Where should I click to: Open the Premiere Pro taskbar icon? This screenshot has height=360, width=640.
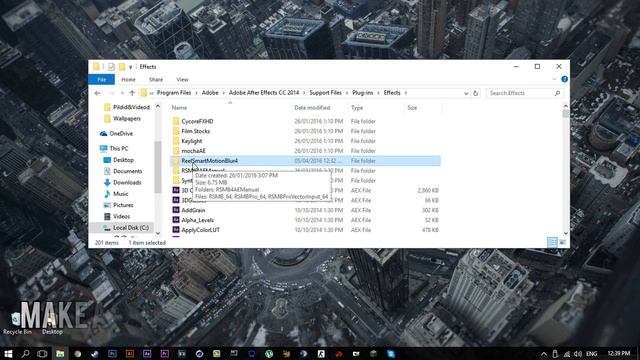(x=164, y=354)
